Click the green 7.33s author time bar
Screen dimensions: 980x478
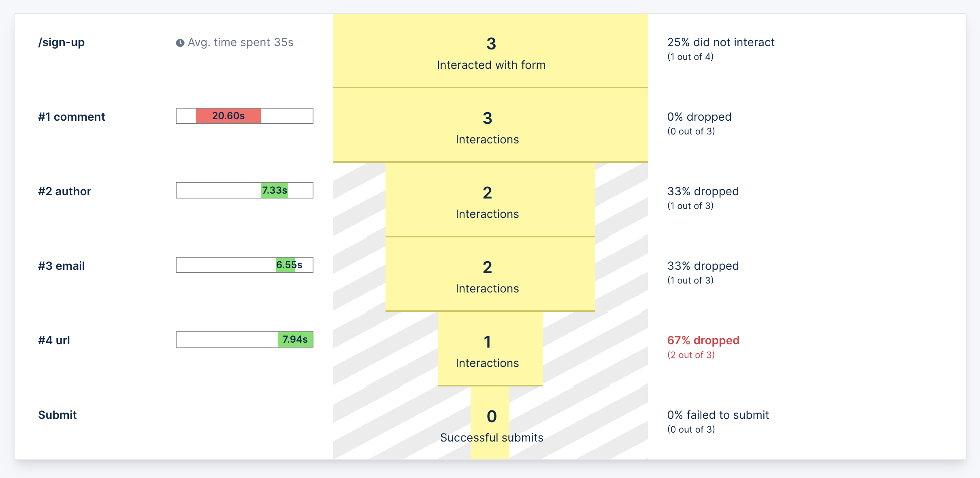pos(274,190)
